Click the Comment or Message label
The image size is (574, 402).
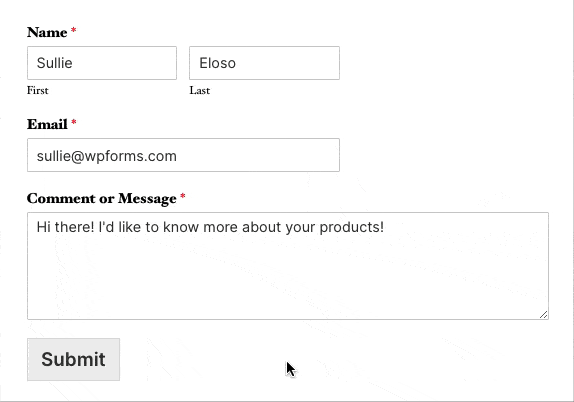tap(101, 198)
